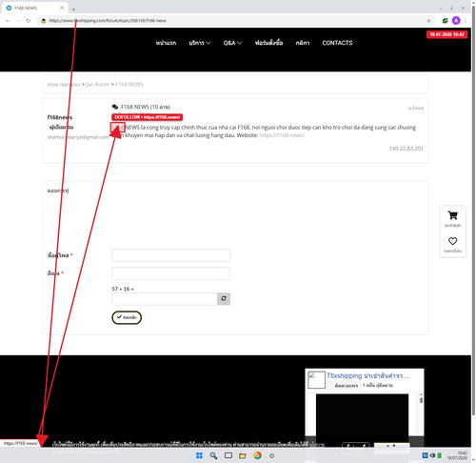Bookmark this page using the star icon

click(428, 21)
